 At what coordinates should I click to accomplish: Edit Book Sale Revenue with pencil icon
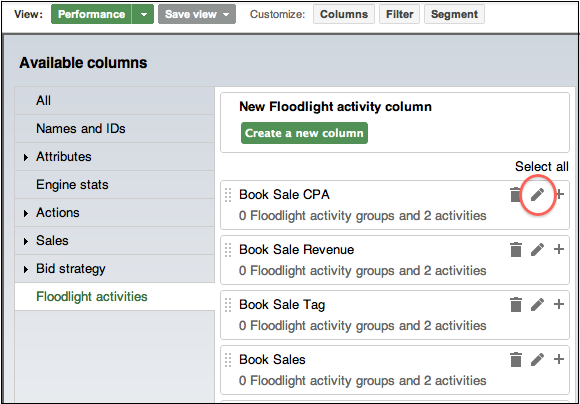(x=537, y=249)
